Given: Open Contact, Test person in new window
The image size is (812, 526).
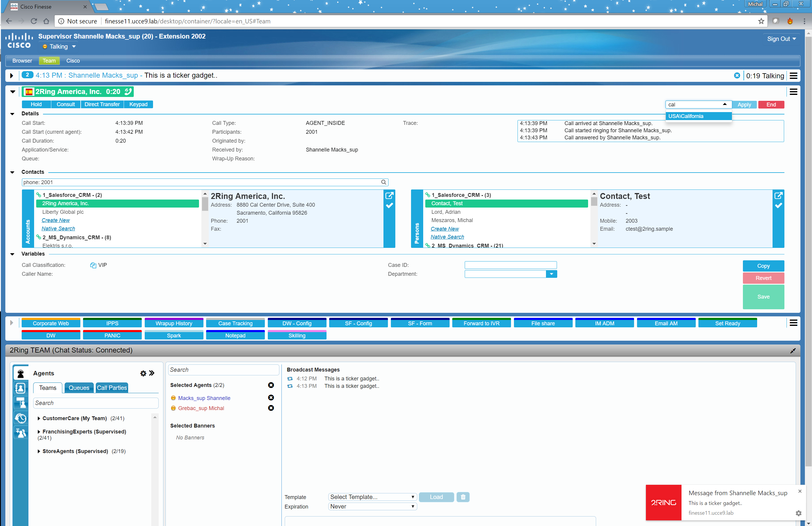Looking at the screenshot, I should pos(778,195).
